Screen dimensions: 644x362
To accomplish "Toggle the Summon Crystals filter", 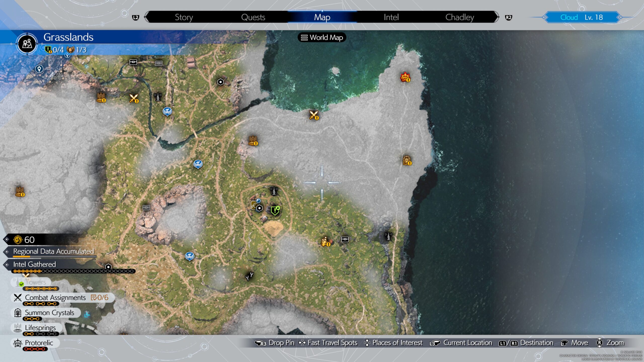I will pos(45,313).
